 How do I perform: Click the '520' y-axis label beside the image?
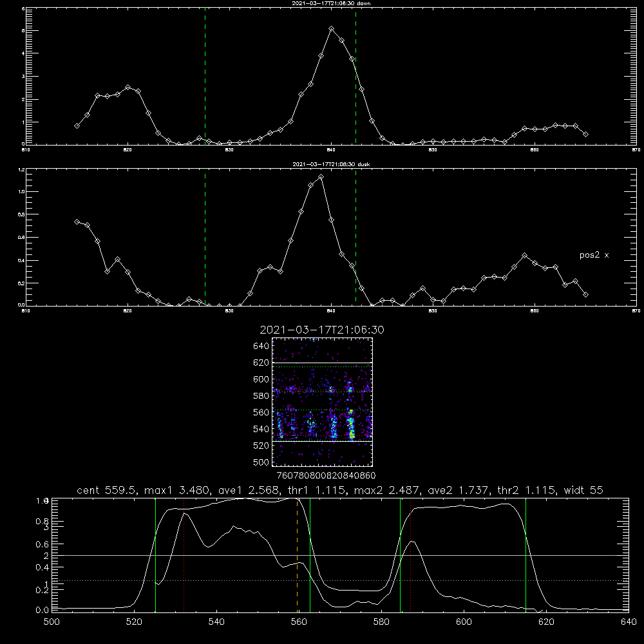261,446
